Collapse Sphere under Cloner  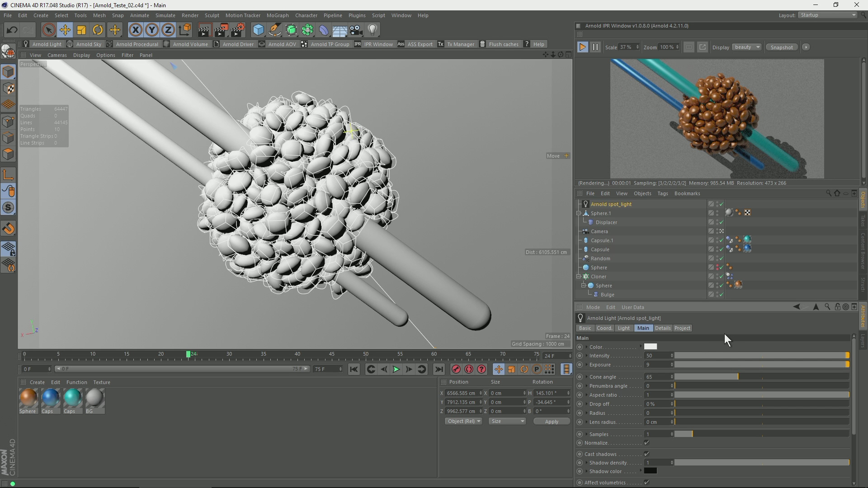tap(584, 286)
